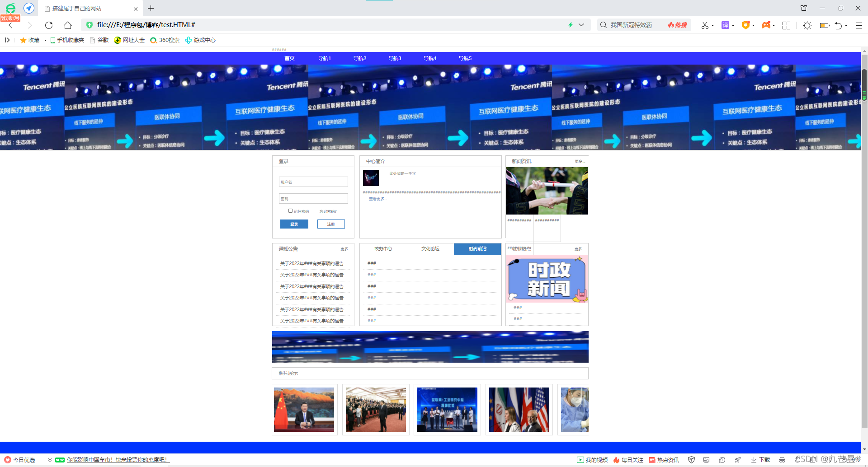Click the graduation photo in 新闻资讯
Image resolution: width=868 pixels, height=467 pixels.
547,191
